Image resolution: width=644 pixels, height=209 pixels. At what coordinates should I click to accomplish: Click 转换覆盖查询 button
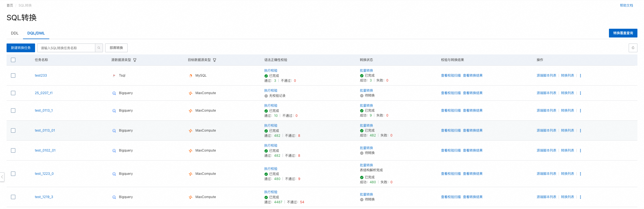[623, 33]
